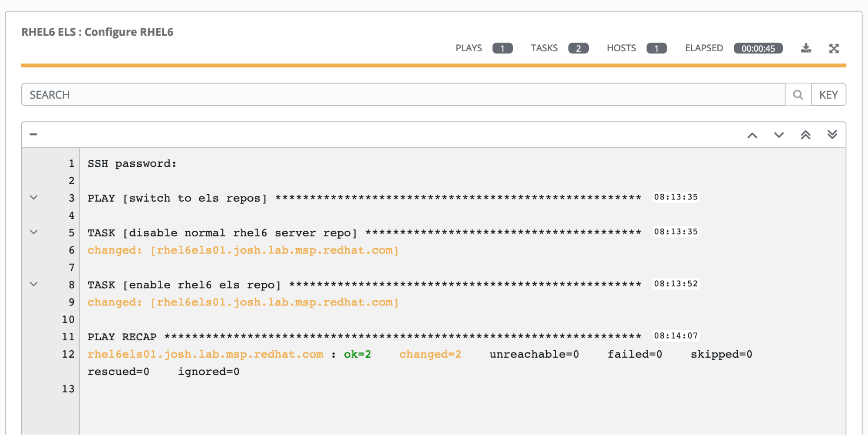
Task: Click the search magnifier icon
Action: 798,95
